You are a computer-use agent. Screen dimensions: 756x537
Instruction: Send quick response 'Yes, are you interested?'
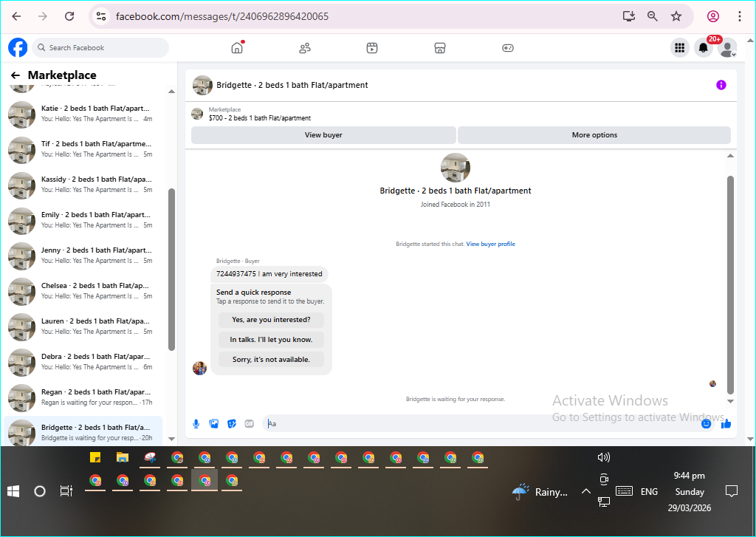tap(271, 319)
